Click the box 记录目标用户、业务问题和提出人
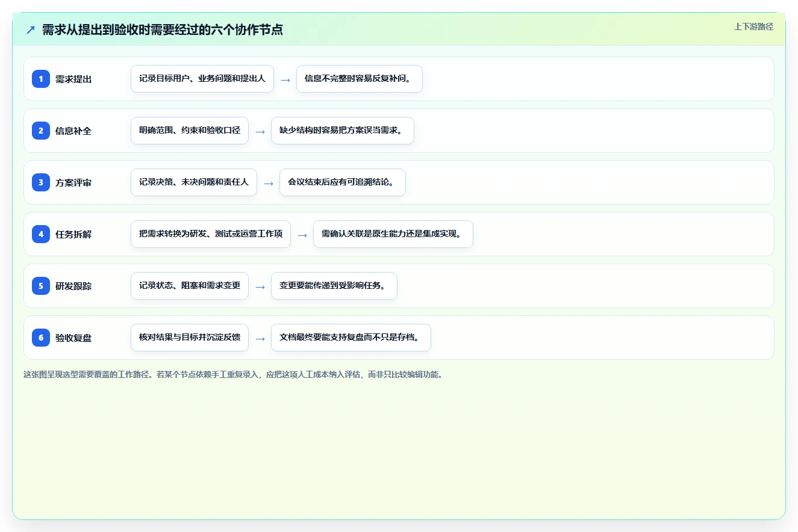 click(x=202, y=79)
